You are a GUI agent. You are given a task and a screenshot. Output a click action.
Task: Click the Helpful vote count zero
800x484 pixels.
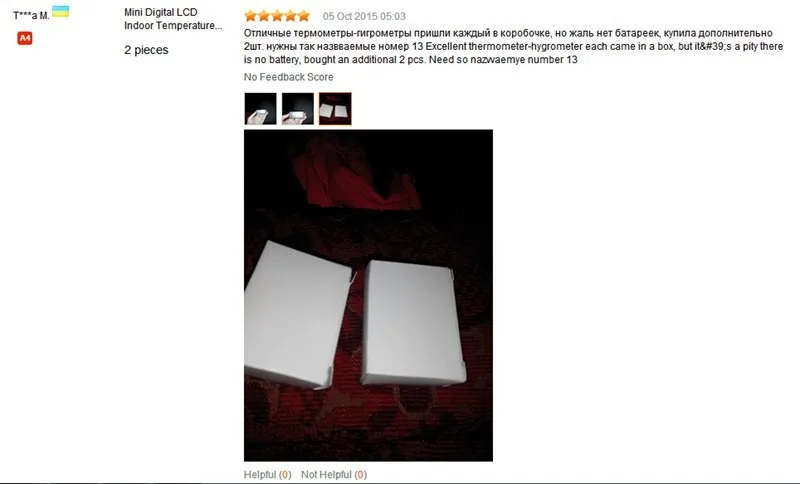click(x=285, y=474)
